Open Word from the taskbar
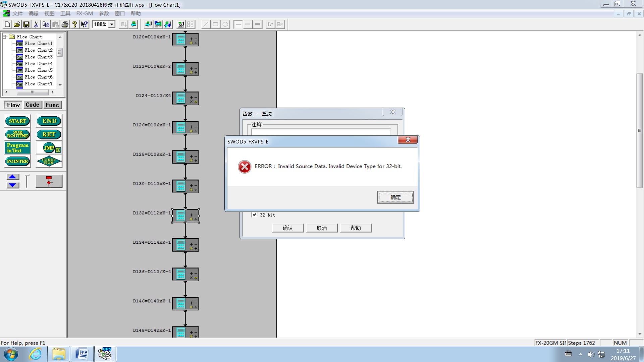This screenshot has height=362, width=644. 82,354
